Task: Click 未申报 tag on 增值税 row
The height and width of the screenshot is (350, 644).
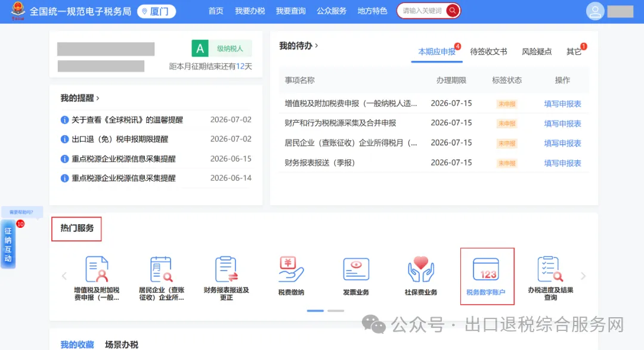Action: click(507, 104)
